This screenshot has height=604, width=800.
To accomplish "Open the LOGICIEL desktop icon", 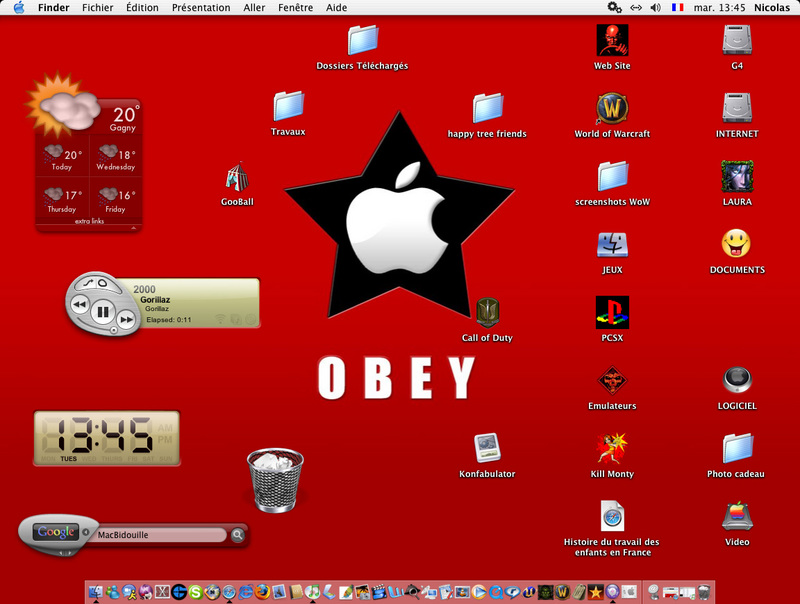I will click(x=737, y=380).
